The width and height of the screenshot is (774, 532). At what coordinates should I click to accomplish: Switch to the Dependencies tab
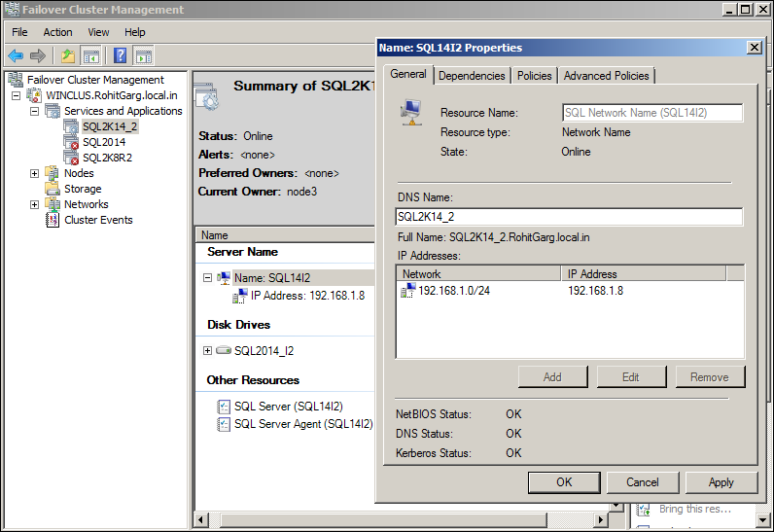click(472, 76)
